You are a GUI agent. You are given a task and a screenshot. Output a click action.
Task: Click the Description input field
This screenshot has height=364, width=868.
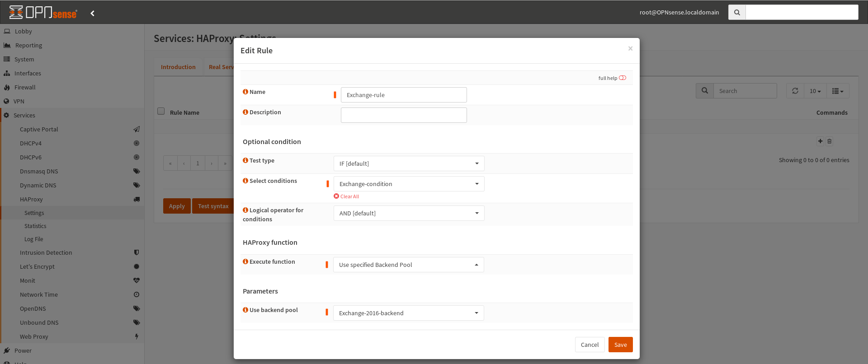coord(404,115)
